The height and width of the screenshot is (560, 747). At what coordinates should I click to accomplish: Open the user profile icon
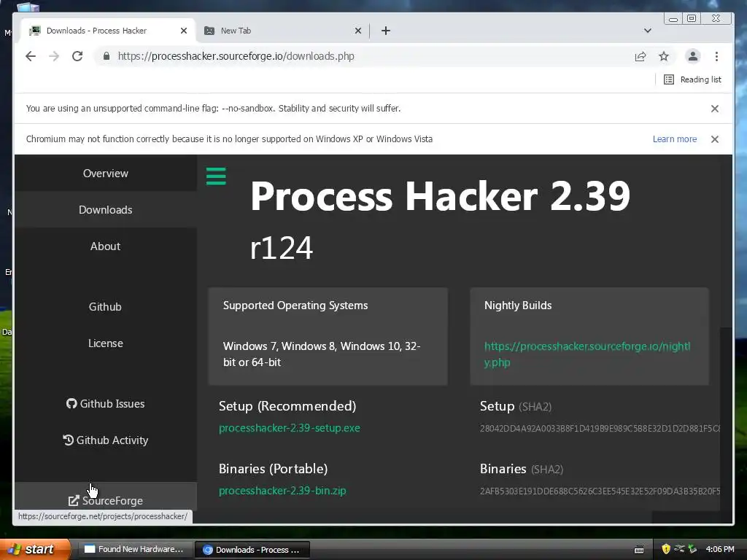click(x=693, y=56)
